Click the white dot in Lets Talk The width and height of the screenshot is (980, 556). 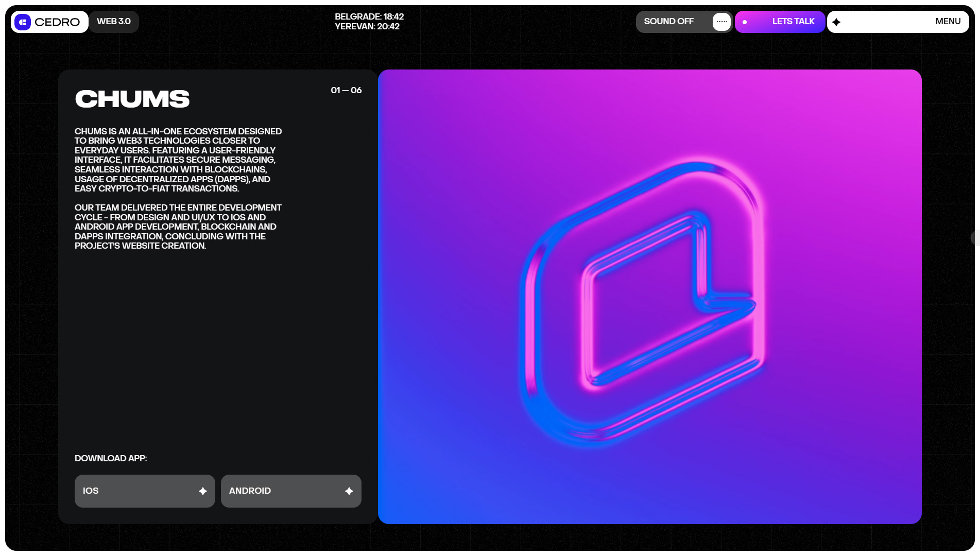click(x=745, y=22)
